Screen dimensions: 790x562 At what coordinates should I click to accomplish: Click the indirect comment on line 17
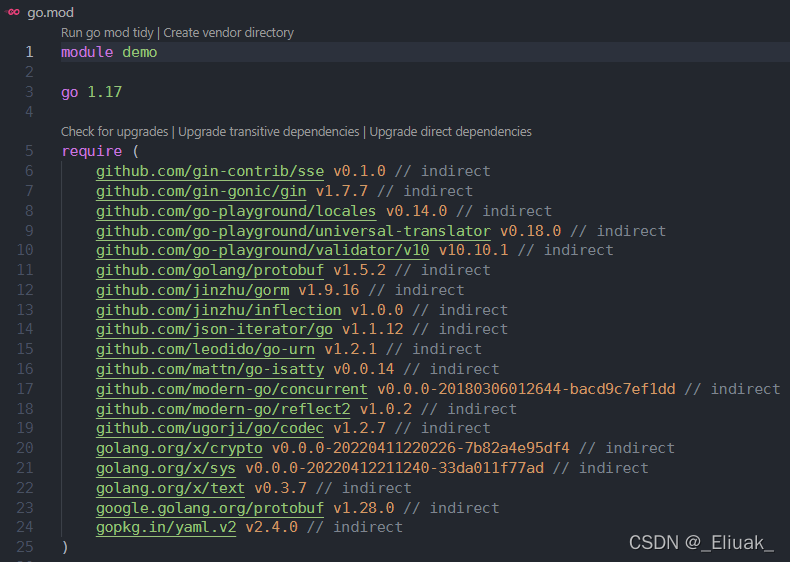pyautogui.click(x=732, y=389)
